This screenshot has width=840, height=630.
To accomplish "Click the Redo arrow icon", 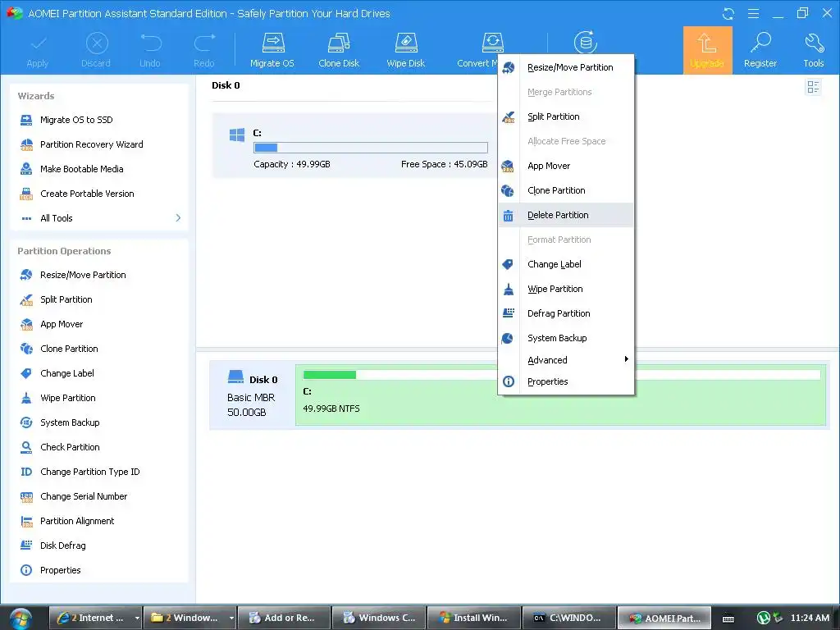I will pyautogui.click(x=204, y=43).
